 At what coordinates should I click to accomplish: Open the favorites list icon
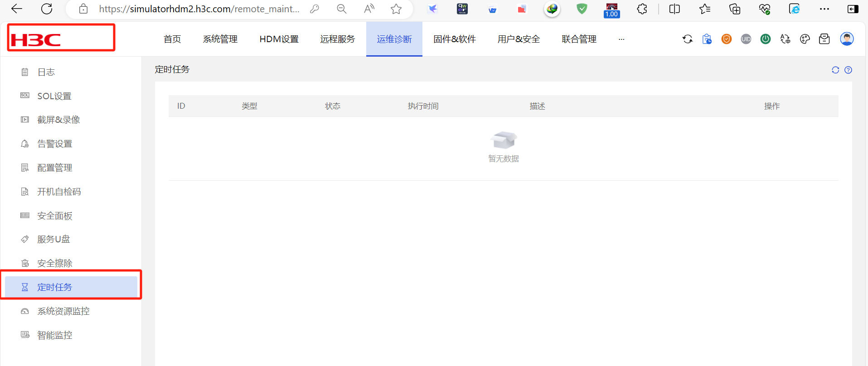coord(705,9)
